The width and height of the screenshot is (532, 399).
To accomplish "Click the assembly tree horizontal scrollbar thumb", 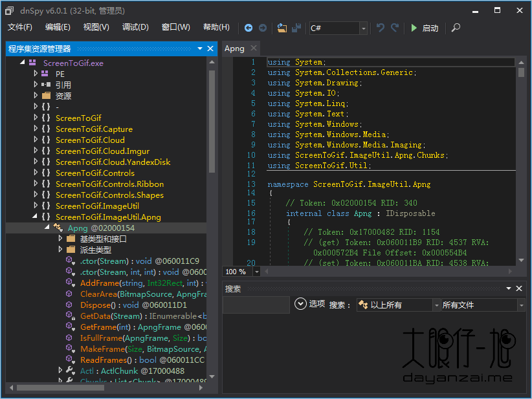I will tap(60, 387).
